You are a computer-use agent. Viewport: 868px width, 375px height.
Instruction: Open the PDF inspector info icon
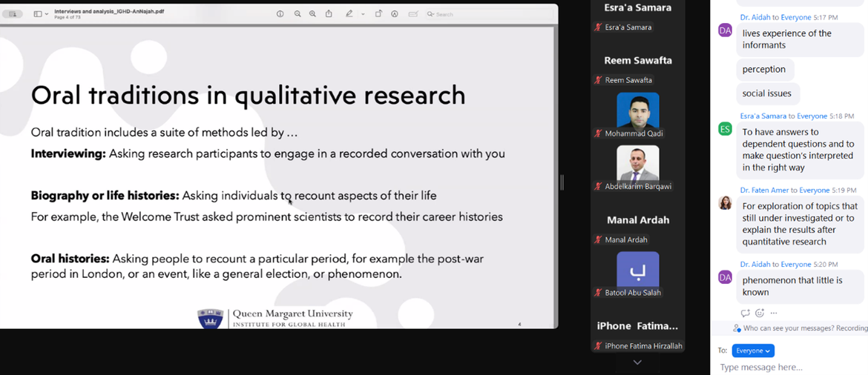[x=280, y=14]
